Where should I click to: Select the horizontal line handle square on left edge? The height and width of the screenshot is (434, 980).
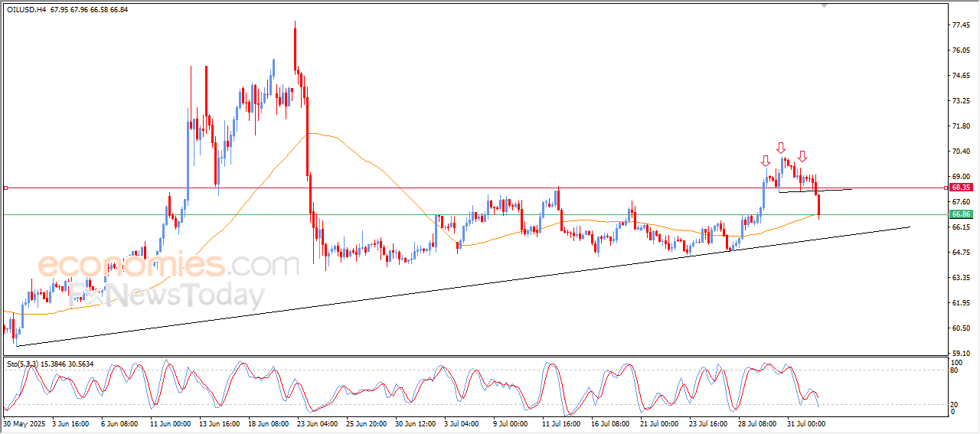[6, 188]
